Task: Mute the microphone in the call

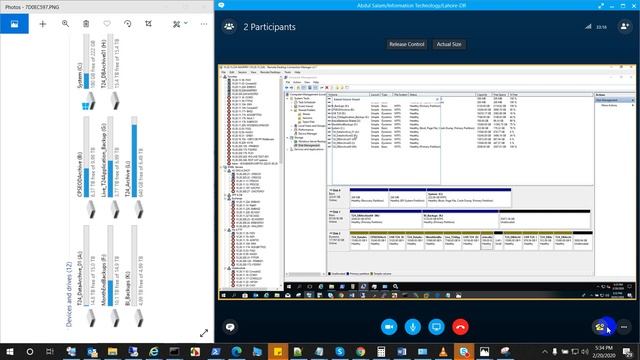Action: pyautogui.click(x=413, y=327)
